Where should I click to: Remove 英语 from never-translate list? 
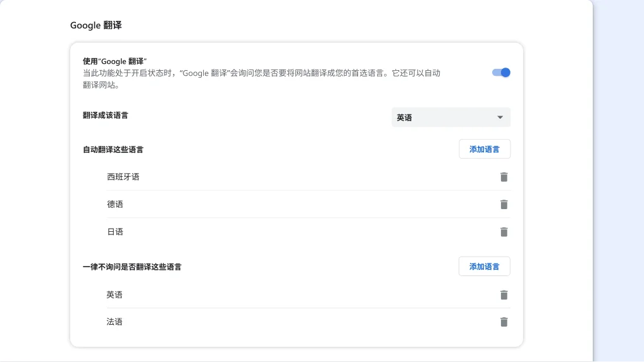pos(504,295)
